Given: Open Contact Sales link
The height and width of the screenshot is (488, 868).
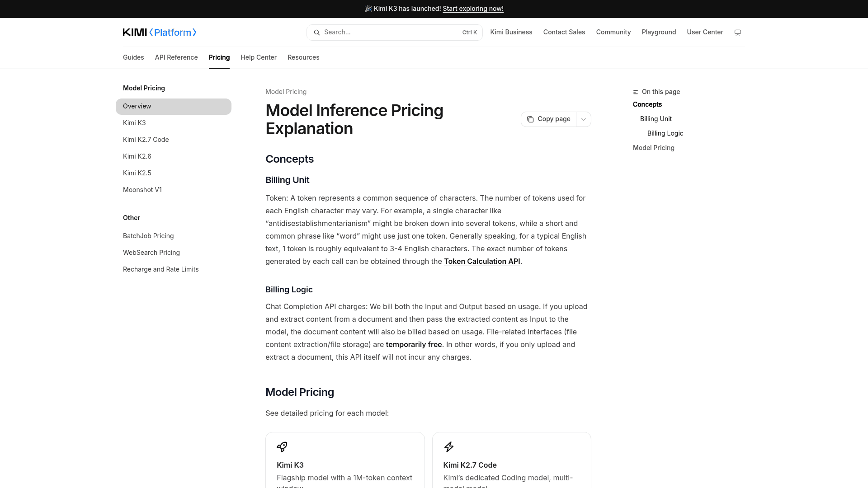Looking at the screenshot, I should (x=564, y=32).
